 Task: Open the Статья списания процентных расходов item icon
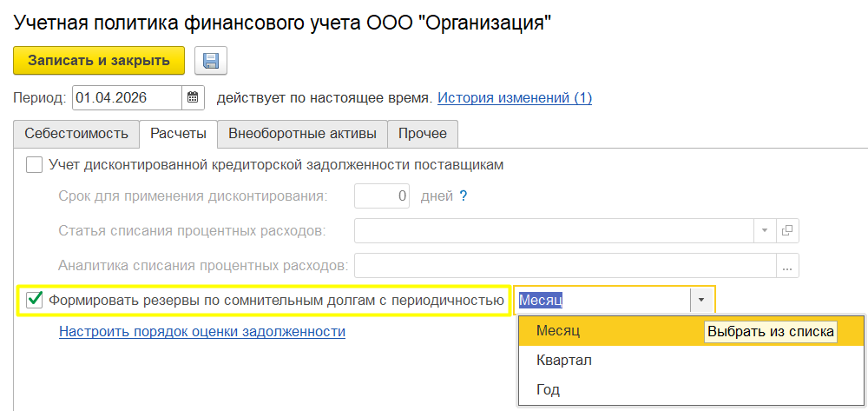788,230
